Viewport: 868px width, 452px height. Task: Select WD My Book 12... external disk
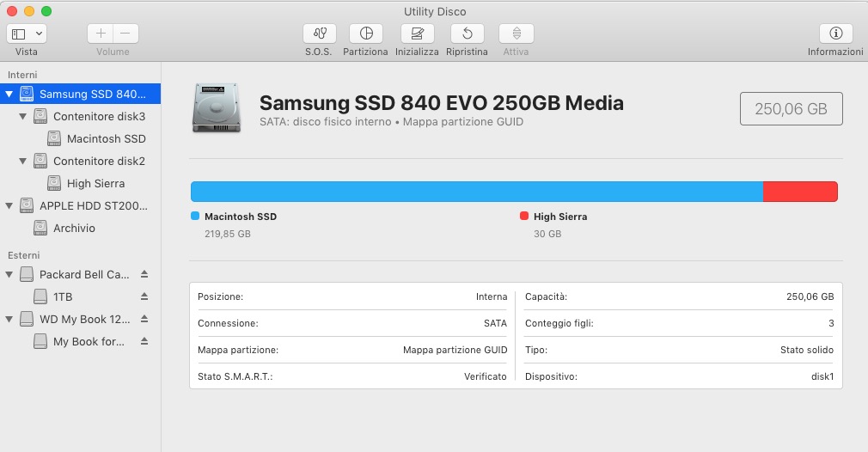tap(80, 319)
